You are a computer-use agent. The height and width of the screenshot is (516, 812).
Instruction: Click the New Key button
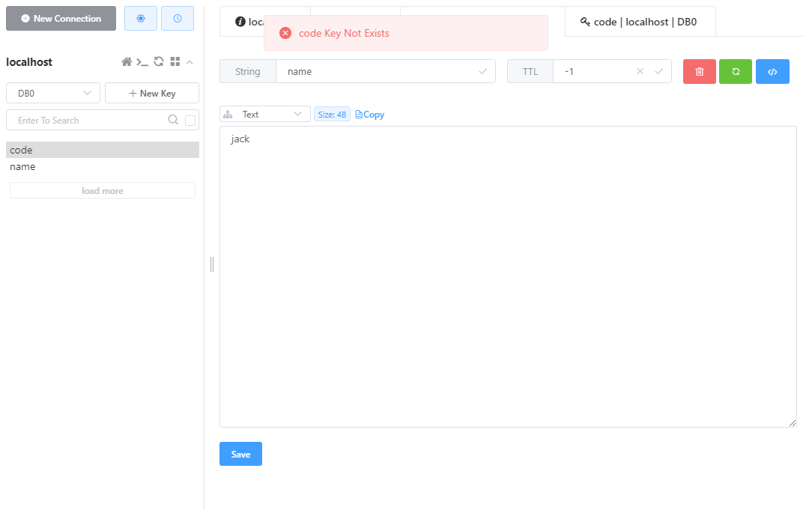pos(152,93)
